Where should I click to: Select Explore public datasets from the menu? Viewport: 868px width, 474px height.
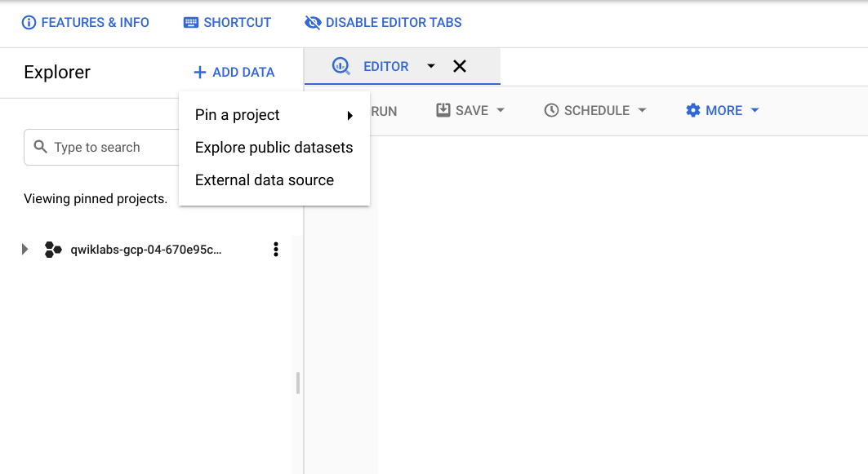[274, 148]
